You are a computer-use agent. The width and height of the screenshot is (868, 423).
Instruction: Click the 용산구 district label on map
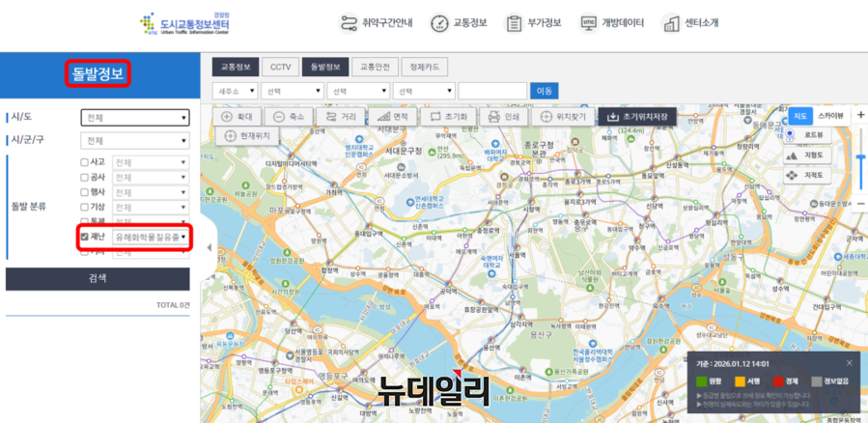pyautogui.click(x=543, y=335)
